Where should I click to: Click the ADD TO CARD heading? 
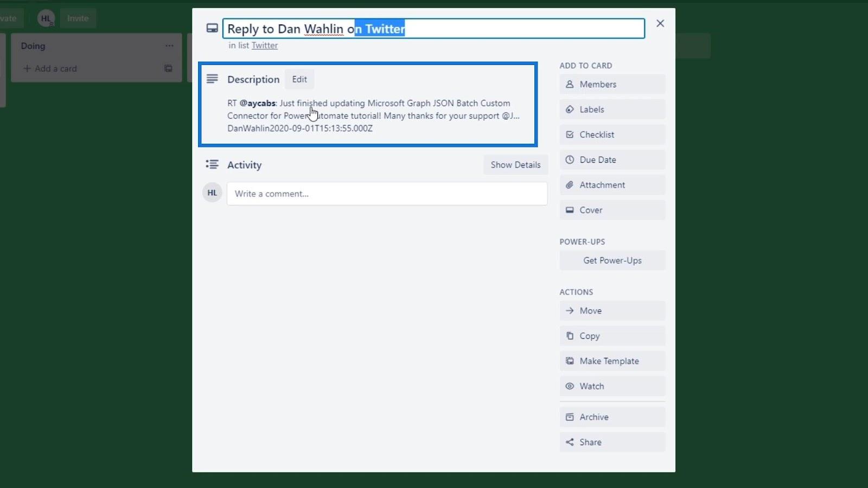tap(586, 66)
